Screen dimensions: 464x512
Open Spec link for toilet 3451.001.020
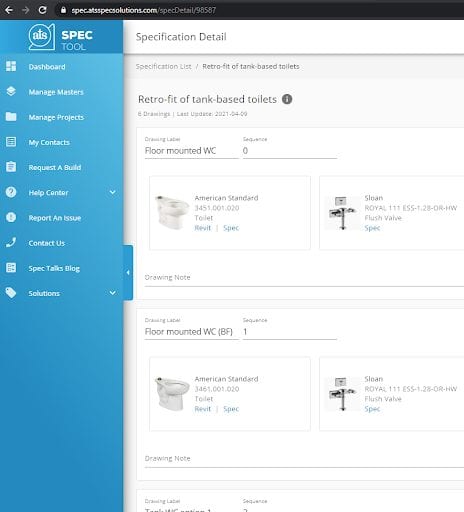[x=231, y=228]
